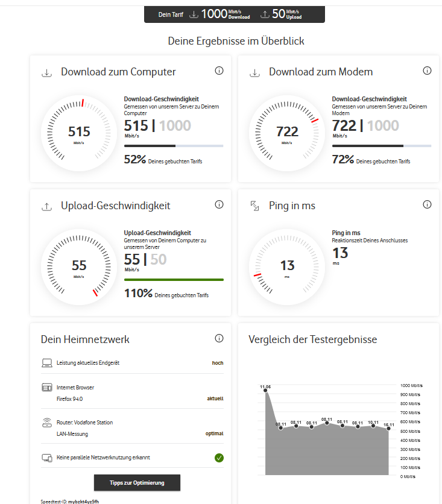This screenshot has width=442, height=504.
Task: Click the Download zum Modem progress bar
Action: click(381, 146)
